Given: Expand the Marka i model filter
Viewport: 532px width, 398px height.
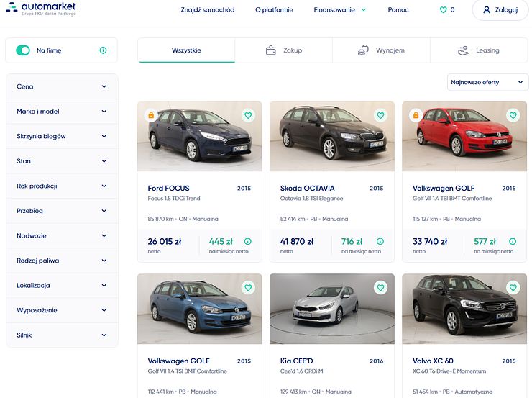Looking at the screenshot, I should 61,112.
